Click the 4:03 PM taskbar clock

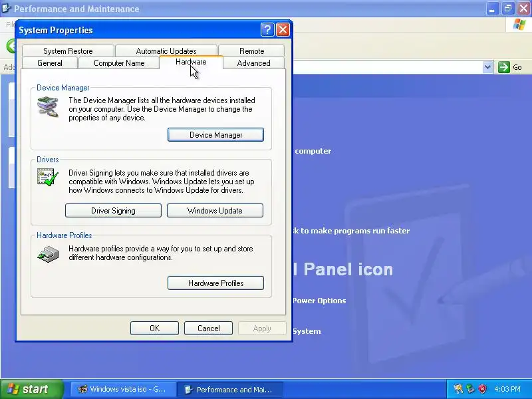click(507, 389)
